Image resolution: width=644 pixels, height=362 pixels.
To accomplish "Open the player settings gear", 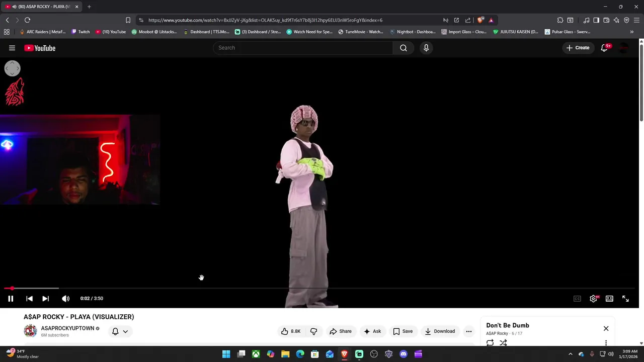I will coord(593,299).
